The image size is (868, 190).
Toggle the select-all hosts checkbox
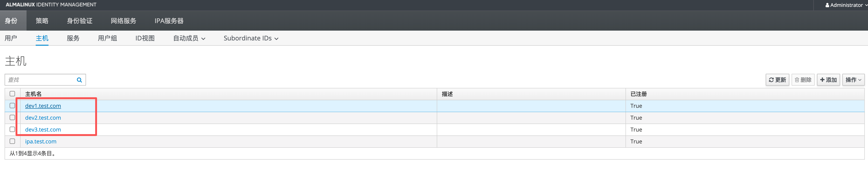[12, 94]
